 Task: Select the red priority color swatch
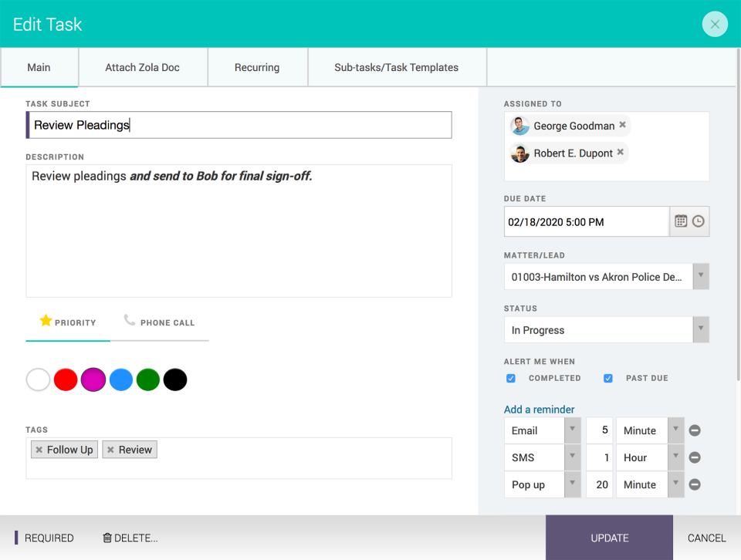(x=66, y=380)
